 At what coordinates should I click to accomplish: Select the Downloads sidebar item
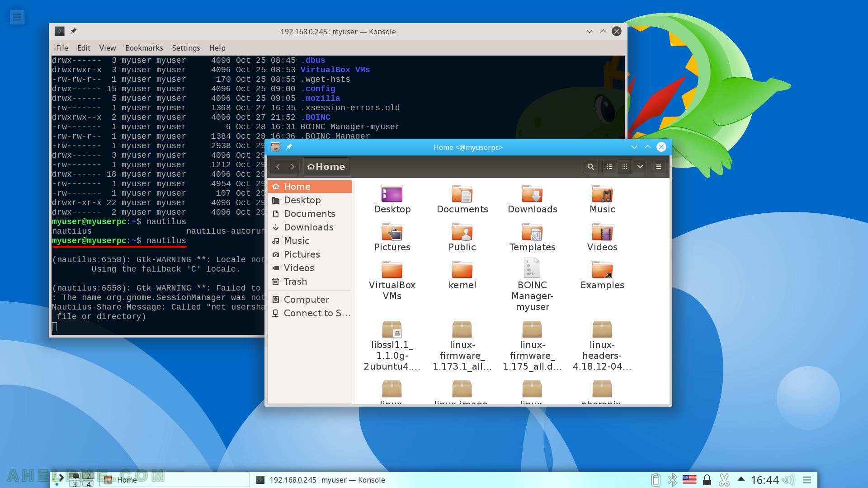(x=308, y=227)
